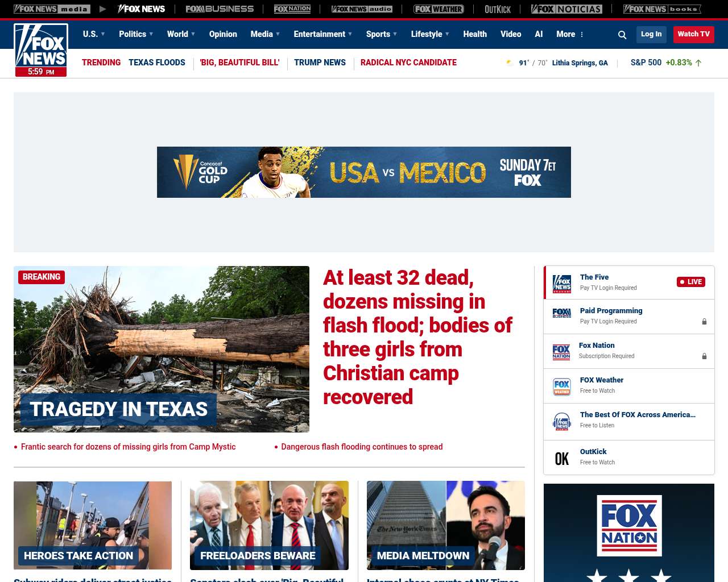Open The Five live stream row

(x=629, y=282)
